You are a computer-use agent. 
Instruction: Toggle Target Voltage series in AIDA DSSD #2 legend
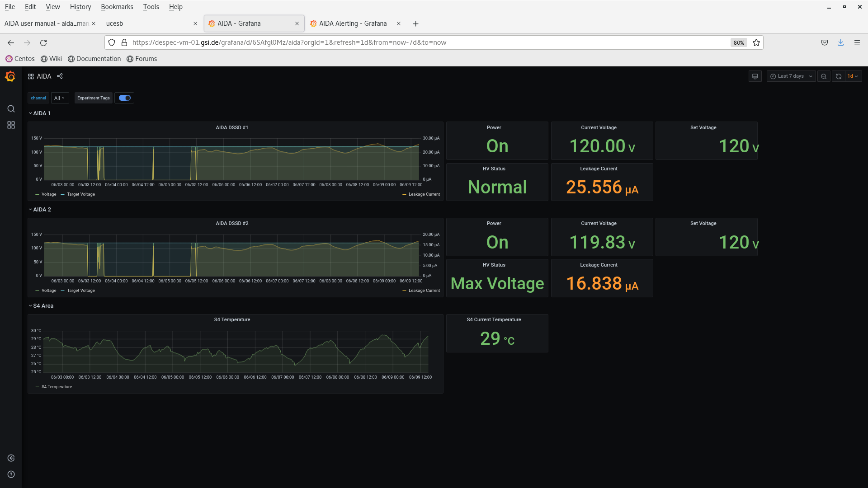click(x=81, y=291)
